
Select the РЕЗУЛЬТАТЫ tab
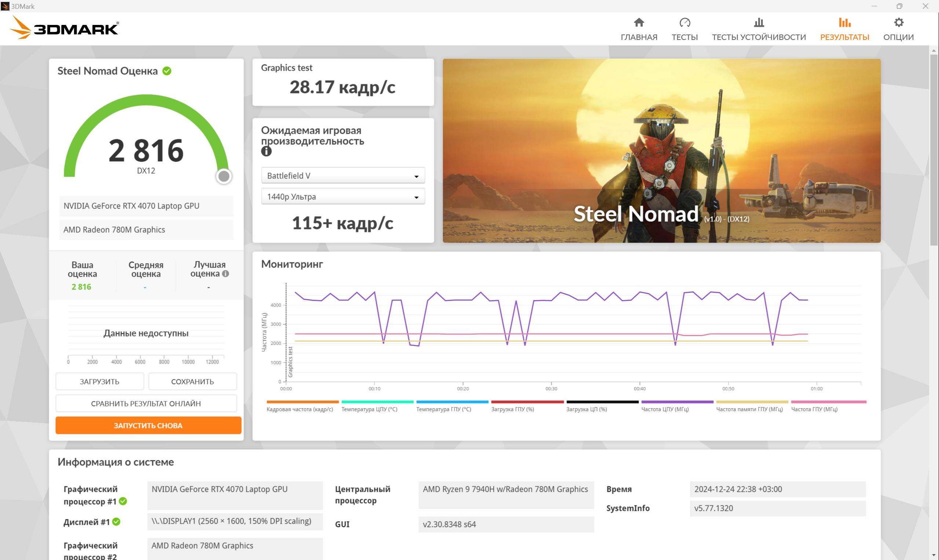point(844,29)
